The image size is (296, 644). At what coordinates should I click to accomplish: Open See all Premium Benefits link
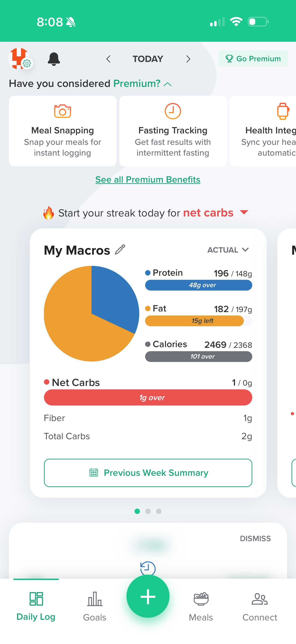point(148,179)
